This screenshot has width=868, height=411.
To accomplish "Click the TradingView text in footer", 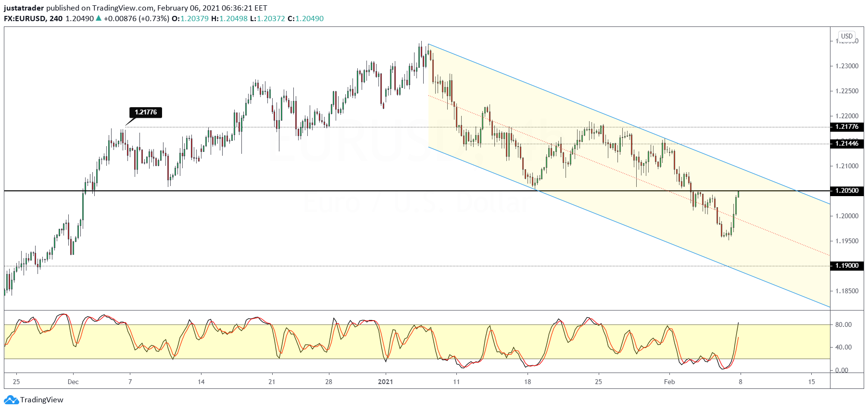I will pyautogui.click(x=42, y=400).
